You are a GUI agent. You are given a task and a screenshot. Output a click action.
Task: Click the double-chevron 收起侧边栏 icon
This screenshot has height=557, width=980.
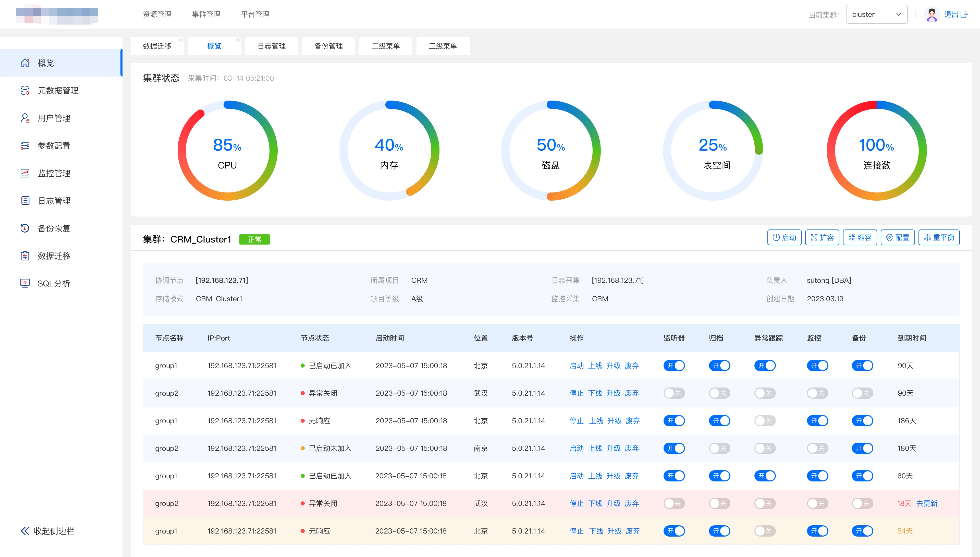(x=25, y=531)
